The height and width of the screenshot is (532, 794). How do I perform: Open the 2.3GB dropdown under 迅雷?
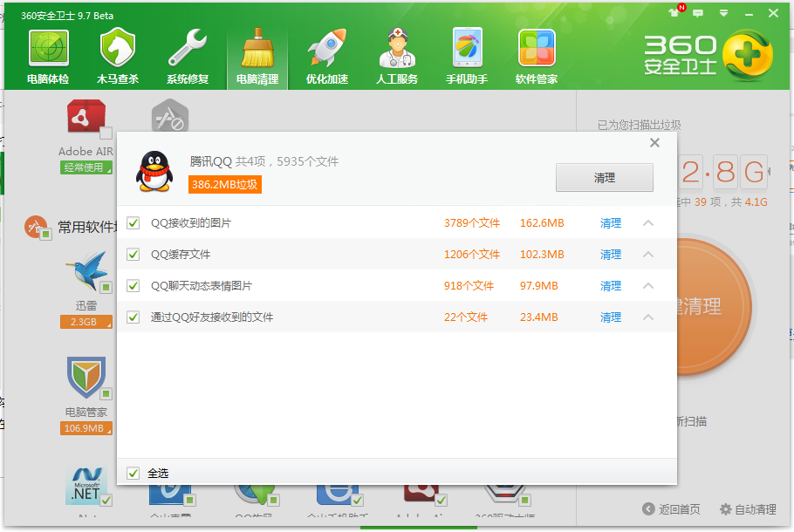[x=86, y=322]
